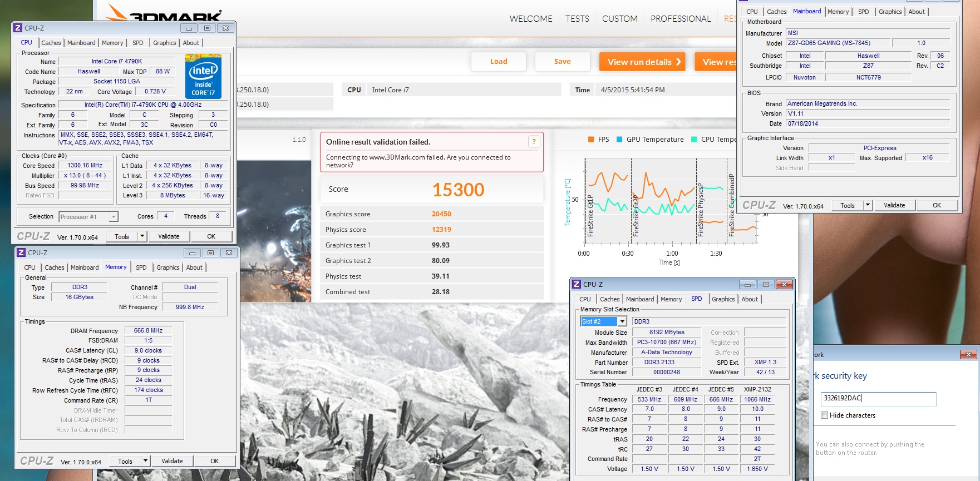This screenshot has width=980, height=481.
Task: Close the CPU-Z SPD window
Action: pos(784,285)
